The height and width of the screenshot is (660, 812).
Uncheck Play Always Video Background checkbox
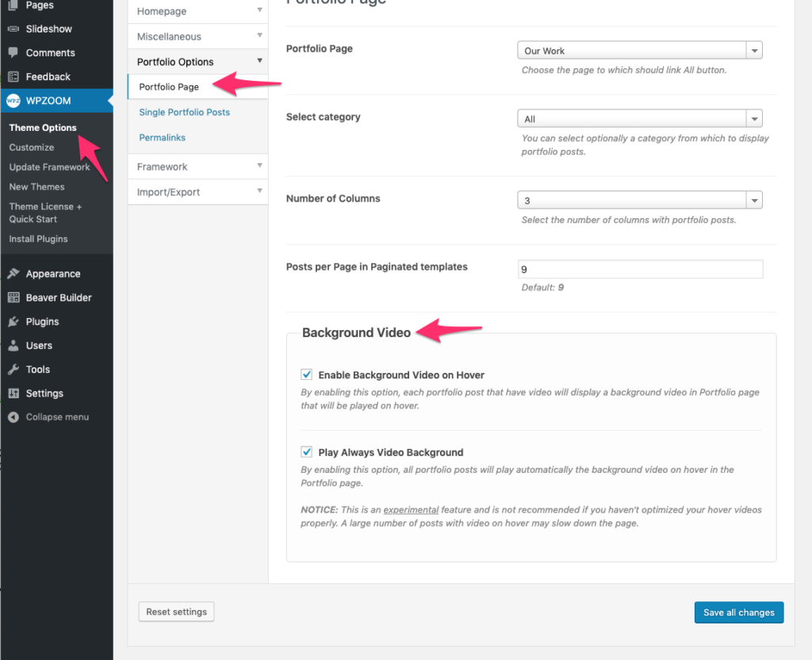(x=307, y=452)
